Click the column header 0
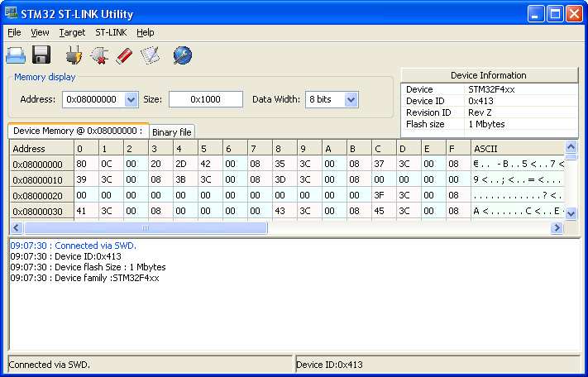Screen dimensions: 588x377 (86, 149)
